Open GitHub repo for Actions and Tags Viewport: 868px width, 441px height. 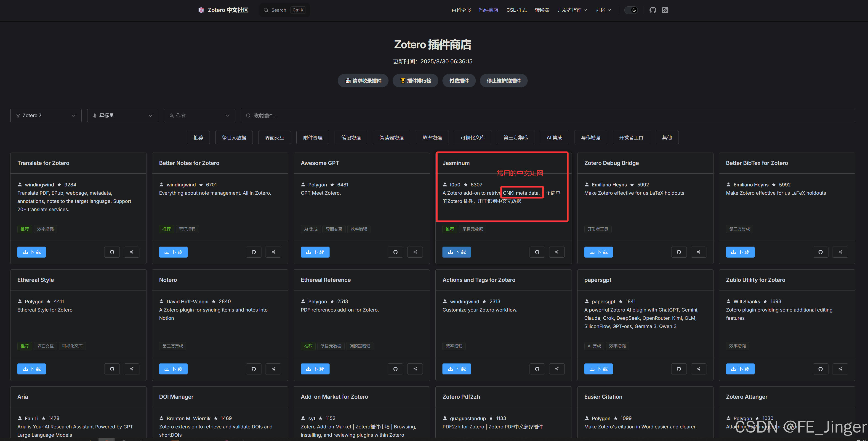(x=537, y=369)
